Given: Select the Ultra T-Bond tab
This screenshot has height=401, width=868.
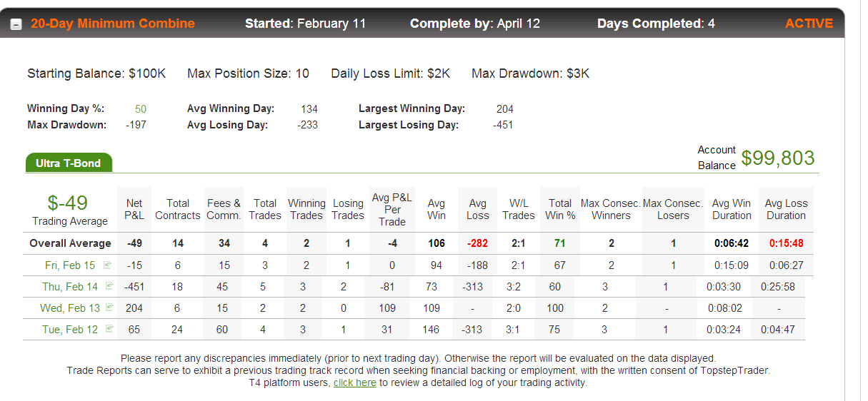Looking at the screenshot, I should point(69,163).
